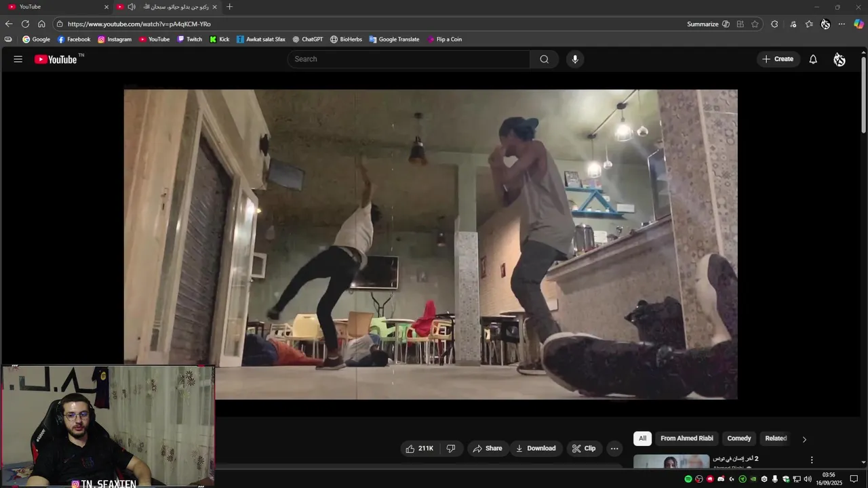
Task: Download the video
Action: click(536, 448)
